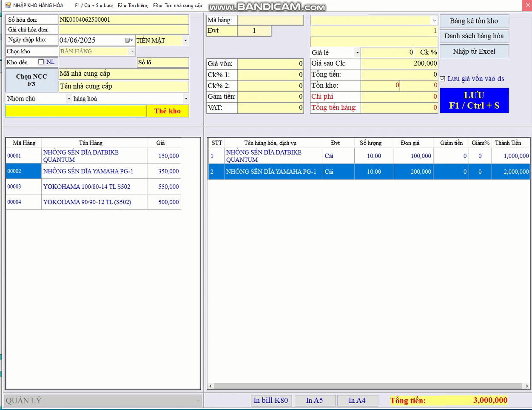This screenshot has width=532, height=410.
Task: Click left arrow of horizontal scrollbar
Action: pyautogui.click(x=211, y=386)
